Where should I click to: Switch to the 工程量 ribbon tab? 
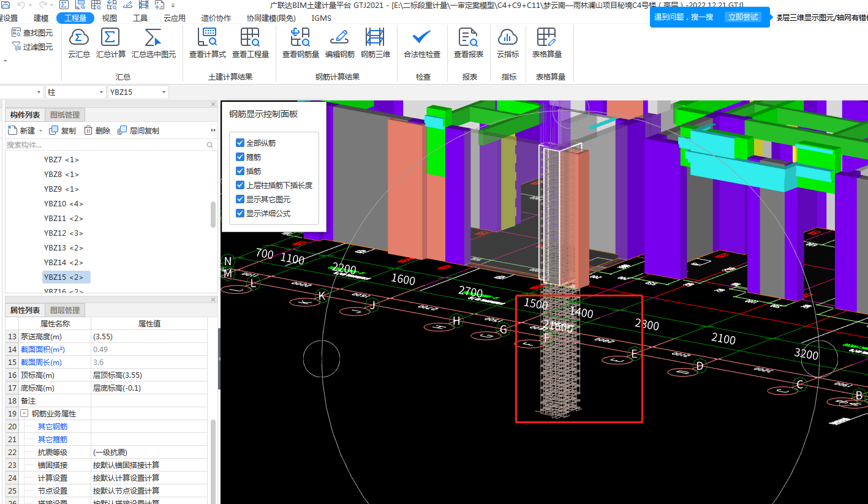tap(75, 18)
